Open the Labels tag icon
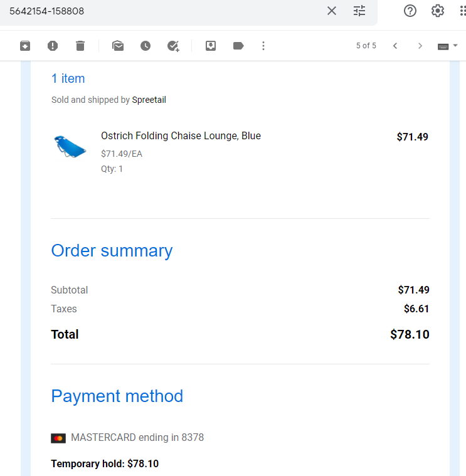Viewport: 466px width, 476px height. (x=238, y=46)
